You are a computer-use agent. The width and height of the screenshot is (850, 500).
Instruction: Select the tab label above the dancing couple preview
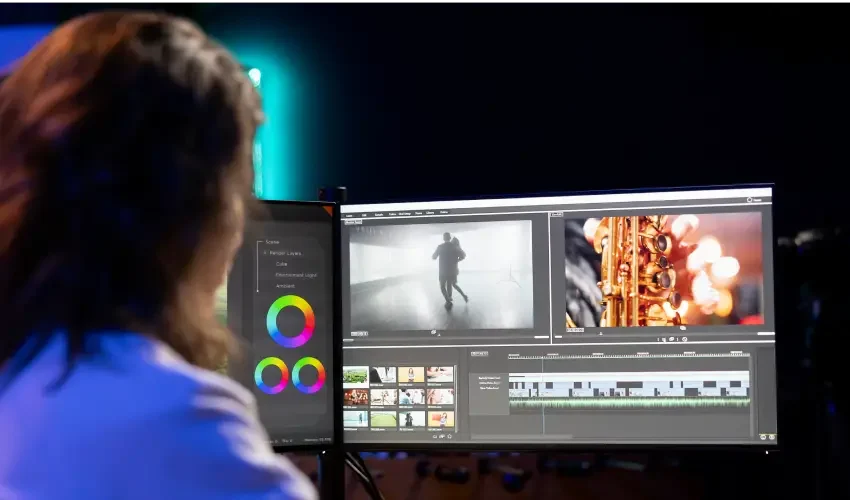(x=353, y=222)
